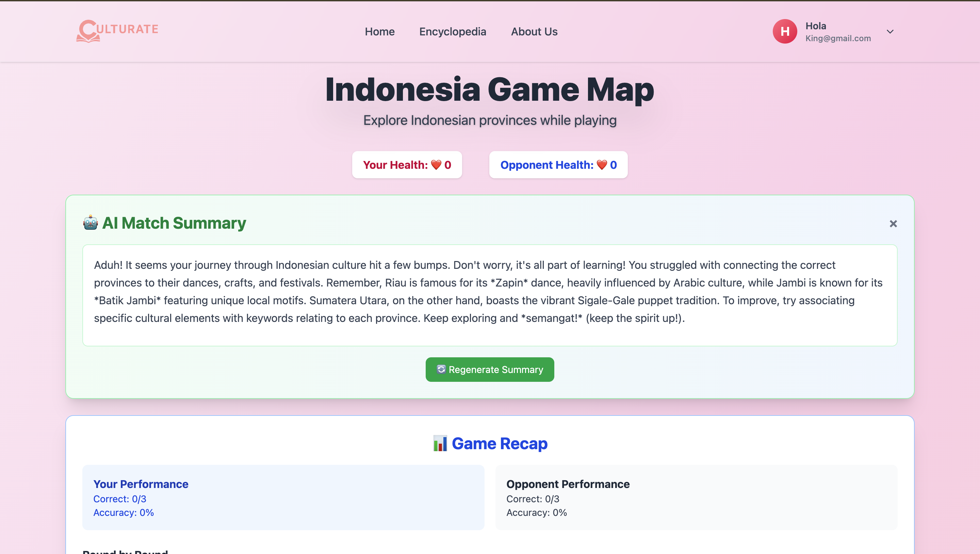Click the heart icon in Your Health
The height and width of the screenshot is (554, 980).
pos(436,165)
